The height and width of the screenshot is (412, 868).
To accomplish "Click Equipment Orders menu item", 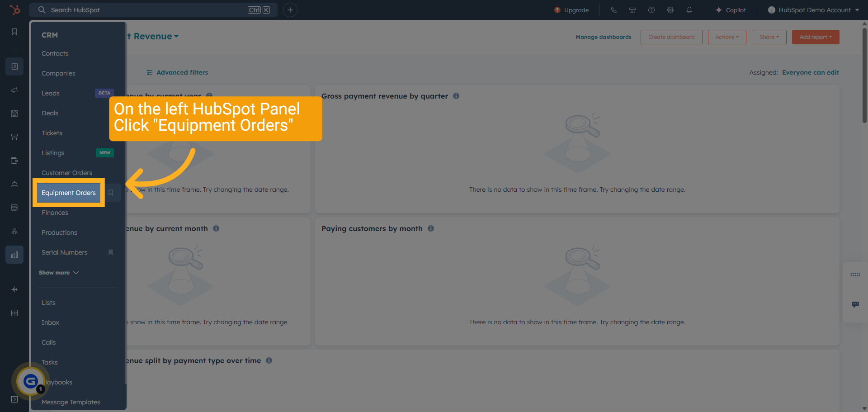I will [69, 193].
